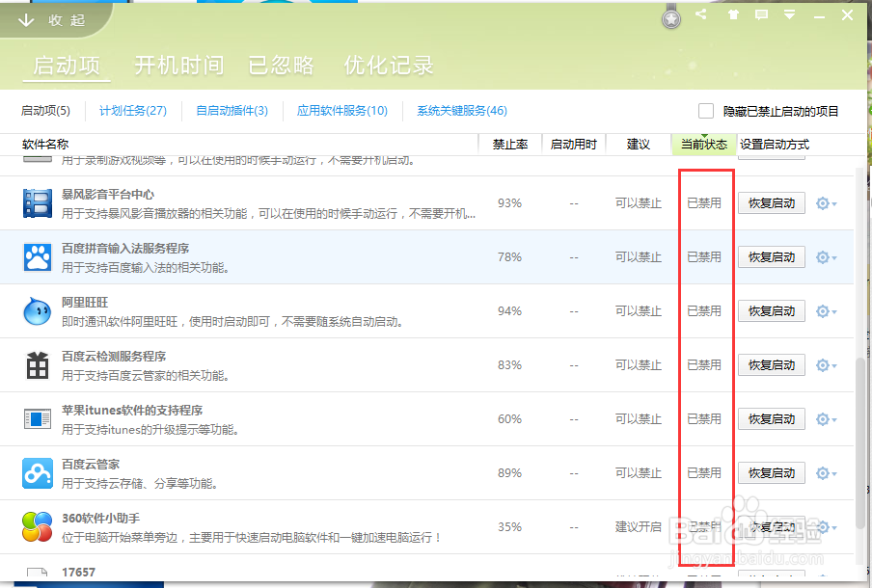Restore startup for 暴风影音平台中心

[x=772, y=203]
